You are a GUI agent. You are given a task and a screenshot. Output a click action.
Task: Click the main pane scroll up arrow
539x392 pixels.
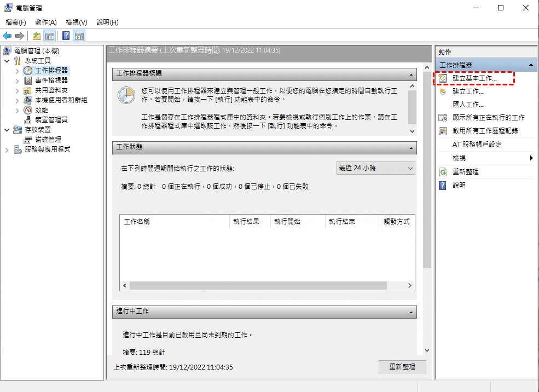click(427, 68)
